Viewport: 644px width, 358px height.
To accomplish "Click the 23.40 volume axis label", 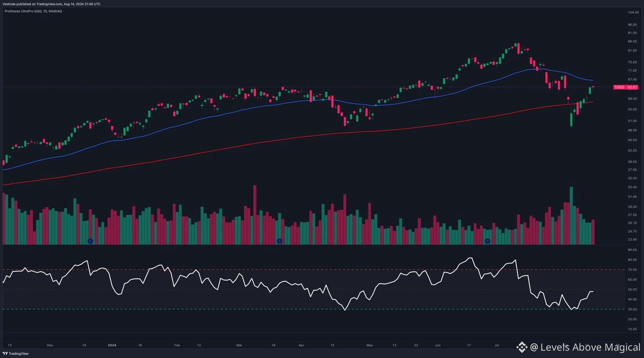I will [633, 239].
